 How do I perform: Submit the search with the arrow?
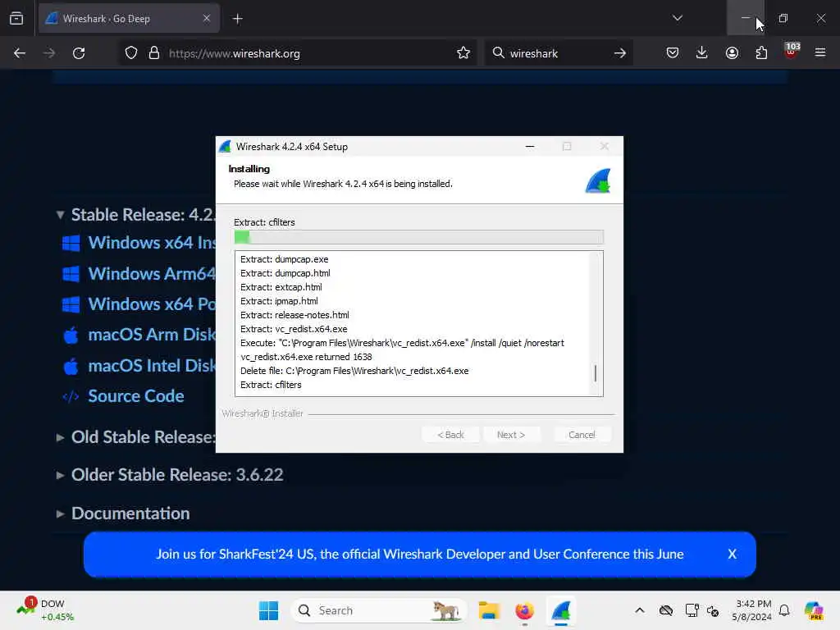click(x=620, y=53)
